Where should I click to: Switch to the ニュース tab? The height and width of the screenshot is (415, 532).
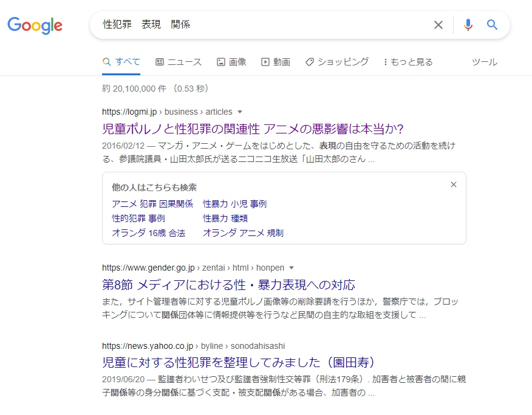179,62
